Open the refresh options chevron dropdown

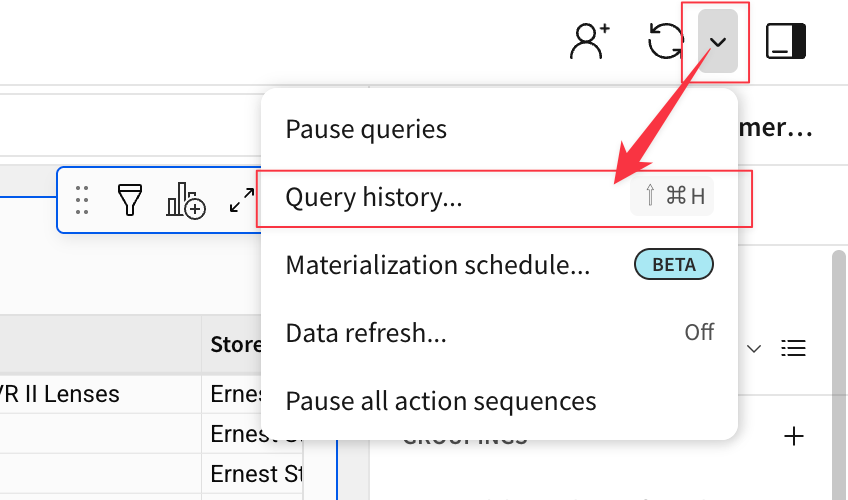pos(717,42)
